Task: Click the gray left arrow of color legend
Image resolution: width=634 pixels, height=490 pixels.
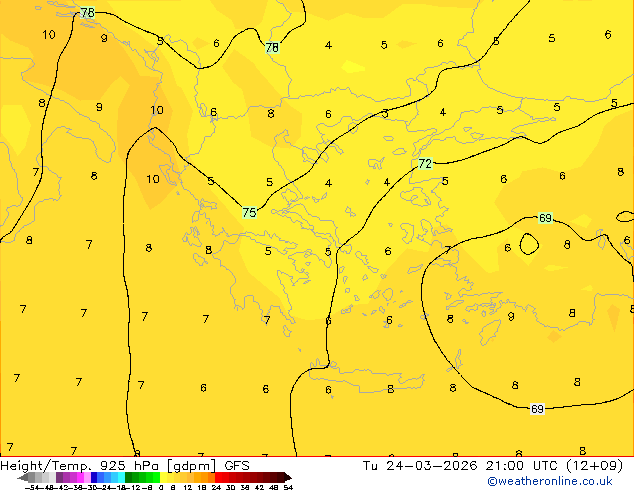Action: tap(23, 477)
